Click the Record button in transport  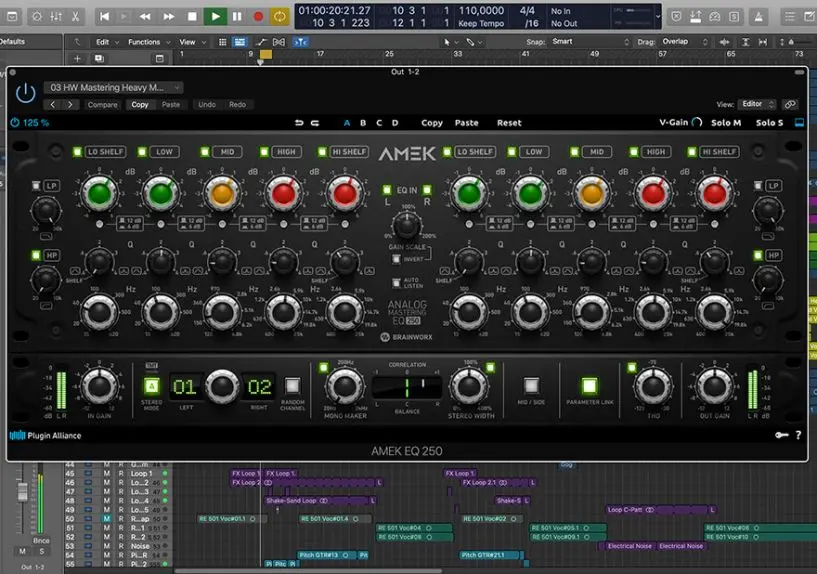point(258,17)
